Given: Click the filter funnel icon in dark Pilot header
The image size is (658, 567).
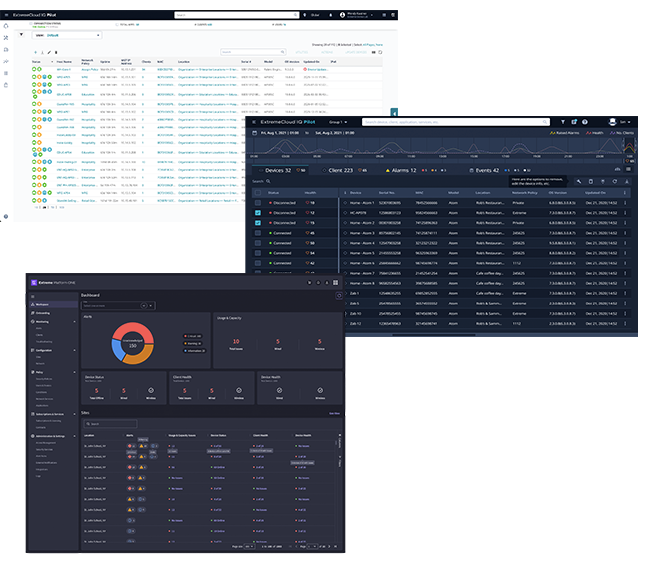Looking at the screenshot, I should pyautogui.click(x=563, y=122).
